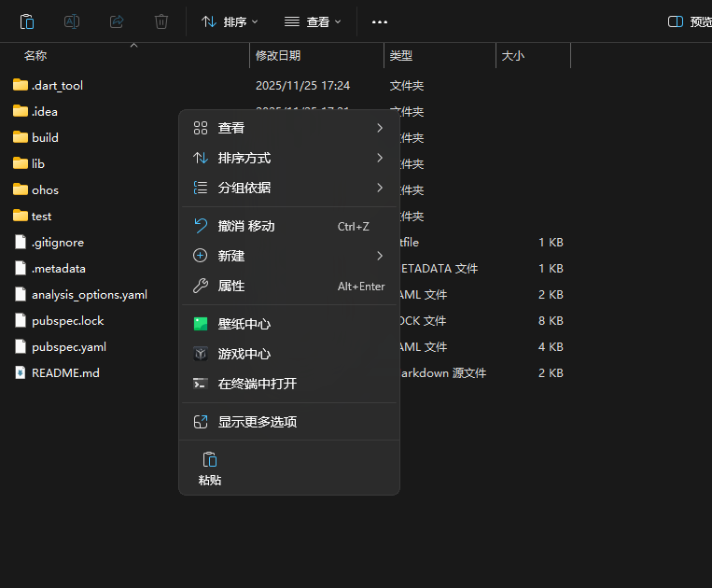Expand the 新建 submenu in the context menu
The image size is (712, 588).
coord(289,256)
